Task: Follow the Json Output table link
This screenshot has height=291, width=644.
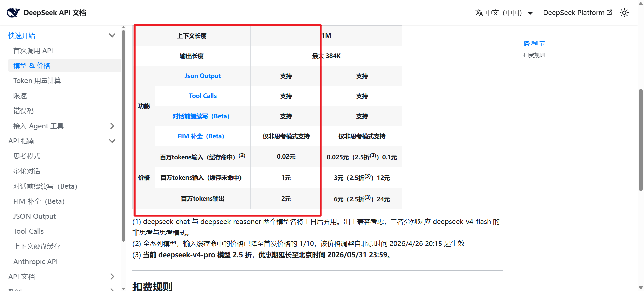Action: click(203, 76)
